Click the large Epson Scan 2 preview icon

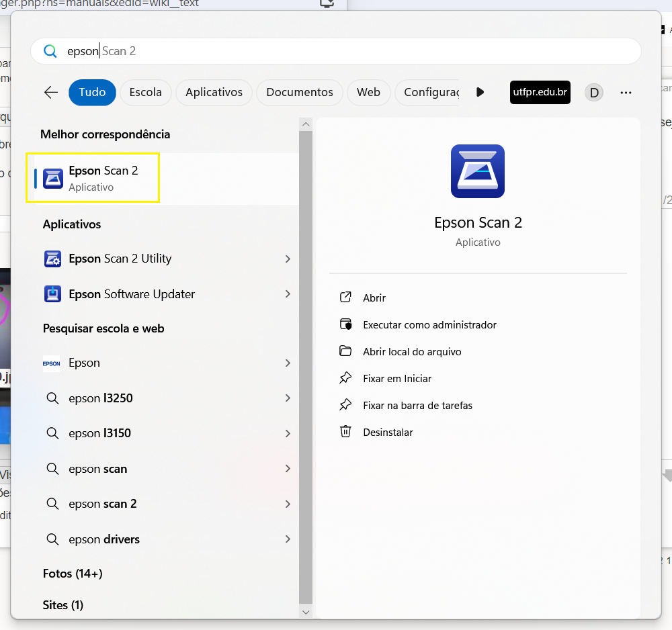(x=478, y=171)
